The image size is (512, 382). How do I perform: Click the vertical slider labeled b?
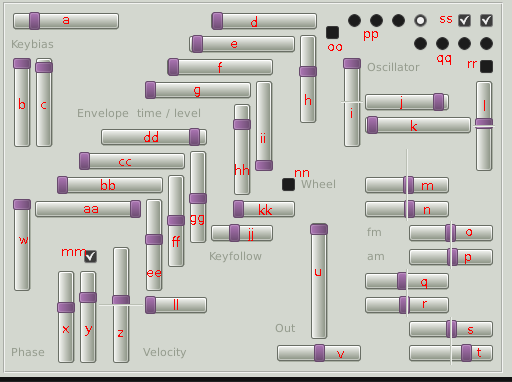22,103
